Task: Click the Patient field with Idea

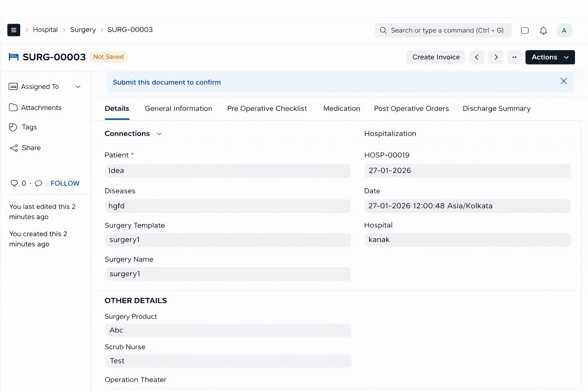Action: [228, 171]
